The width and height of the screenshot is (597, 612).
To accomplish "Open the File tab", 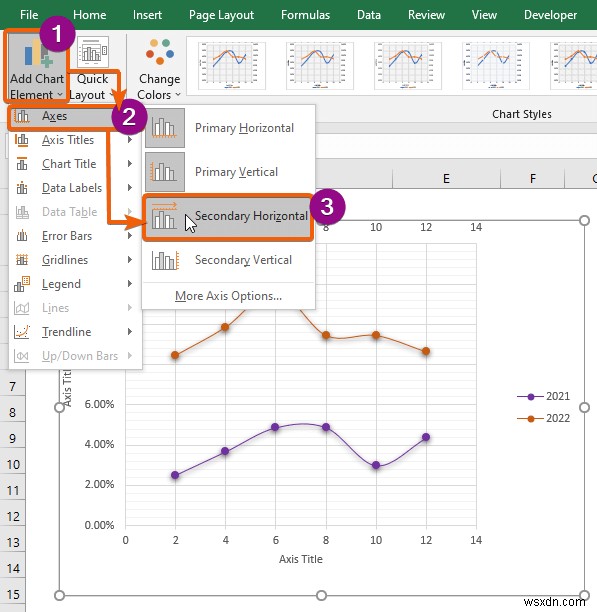I will tap(29, 15).
